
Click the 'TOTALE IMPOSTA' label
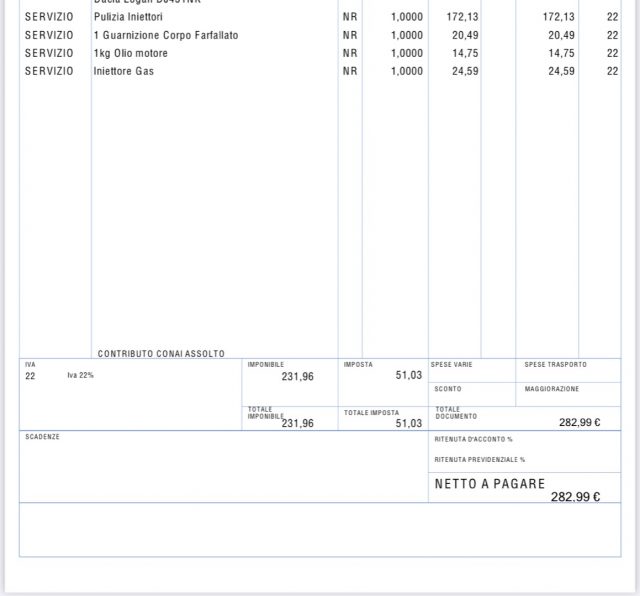pos(371,413)
